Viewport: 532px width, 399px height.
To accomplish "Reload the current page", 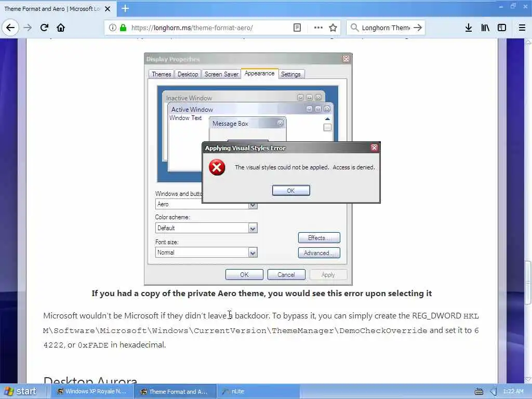I will pos(44,28).
